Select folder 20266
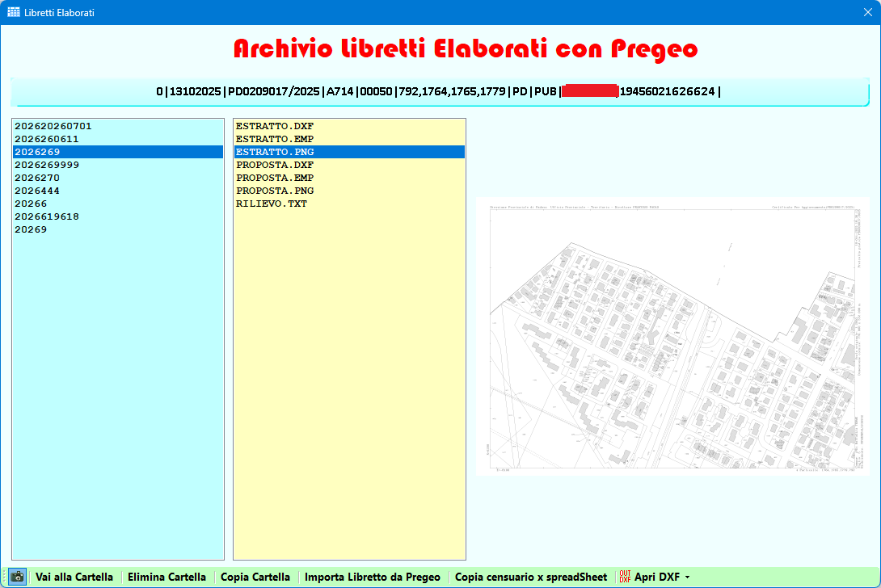The width and height of the screenshot is (881, 588). pyautogui.click(x=118, y=204)
